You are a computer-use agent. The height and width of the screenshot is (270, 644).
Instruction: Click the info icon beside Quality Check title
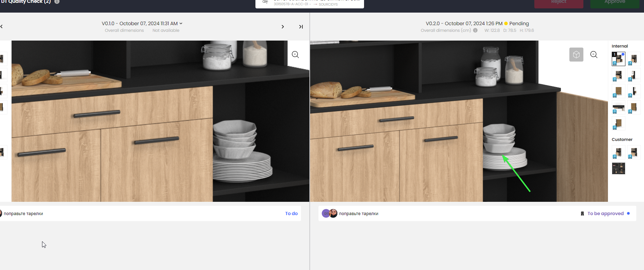57,1
